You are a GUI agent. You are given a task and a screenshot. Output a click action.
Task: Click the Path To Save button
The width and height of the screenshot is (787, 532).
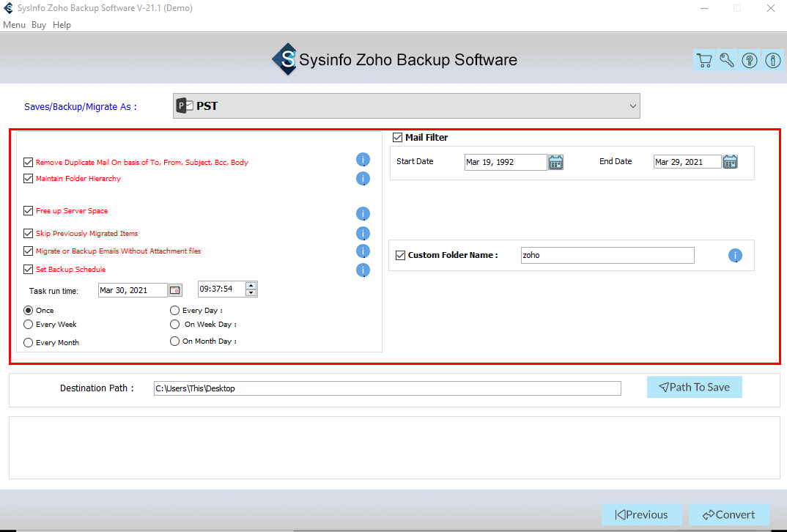(694, 387)
